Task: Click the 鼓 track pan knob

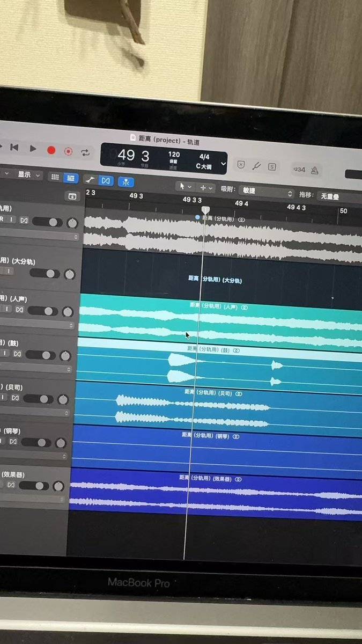Action: pos(65,355)
